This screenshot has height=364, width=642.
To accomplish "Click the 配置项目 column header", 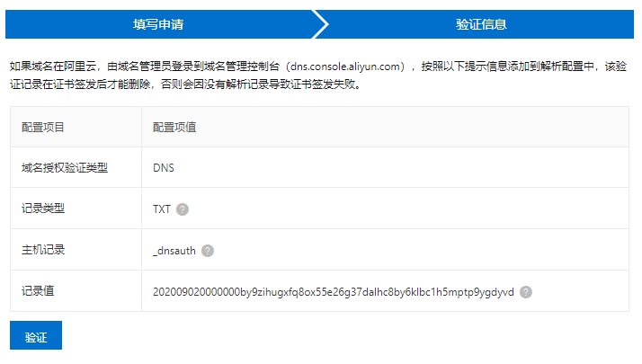I will (43, 127).
